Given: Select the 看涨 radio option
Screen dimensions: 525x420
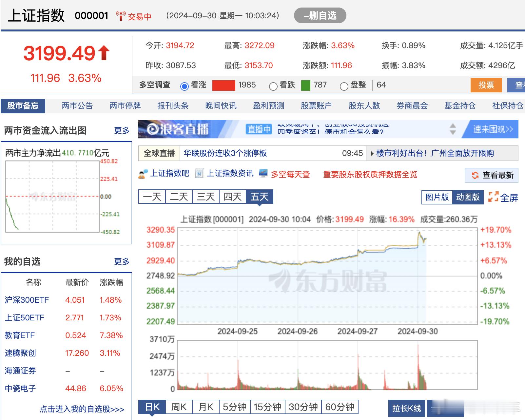Looking at the screenshot, I should (185, 86).
